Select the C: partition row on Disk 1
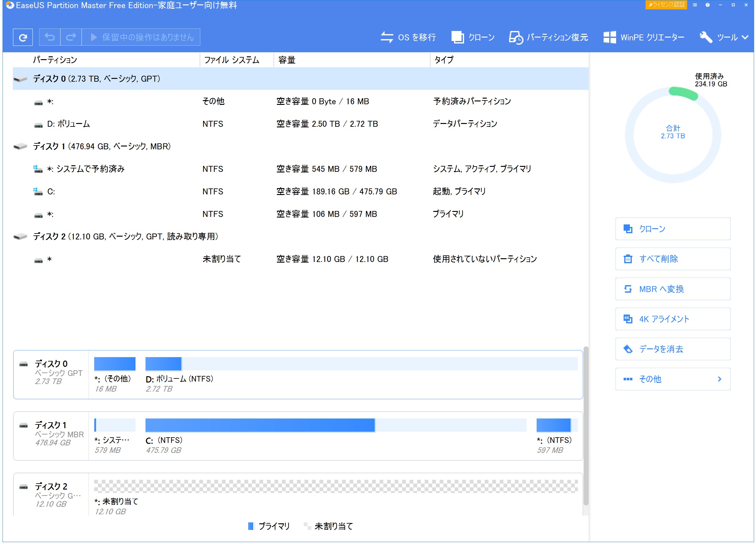 (133, 192)
